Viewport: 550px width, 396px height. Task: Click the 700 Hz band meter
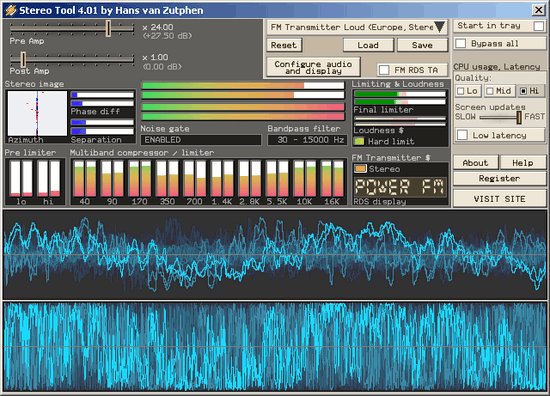pos(195,179)
